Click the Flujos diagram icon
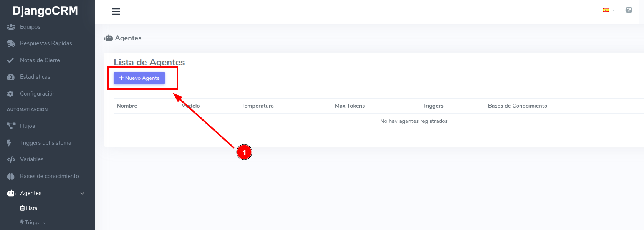Image resolution: width=644 pixels, height=230 pixels. (x=11, y=126)
